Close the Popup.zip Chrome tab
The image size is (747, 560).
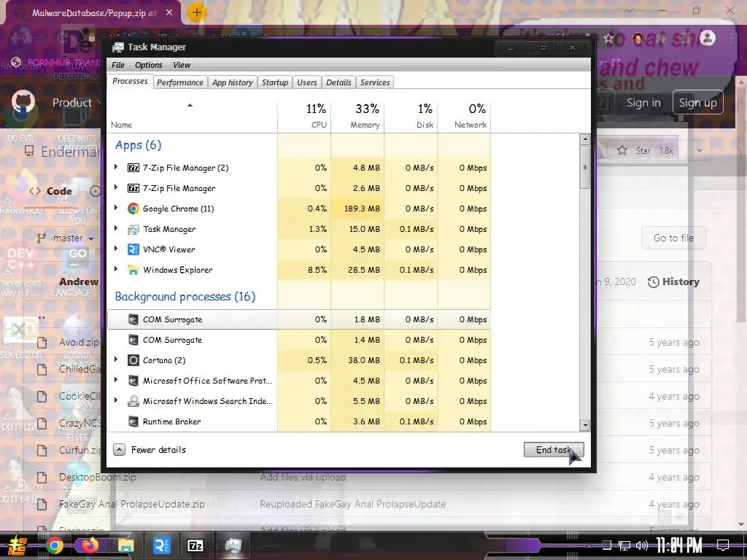click(169, 13)
